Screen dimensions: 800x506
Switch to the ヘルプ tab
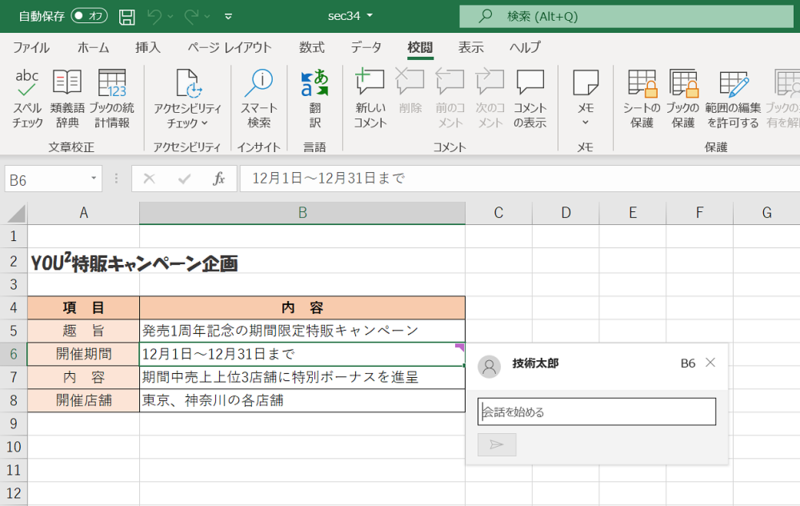[x=525, y=47]
